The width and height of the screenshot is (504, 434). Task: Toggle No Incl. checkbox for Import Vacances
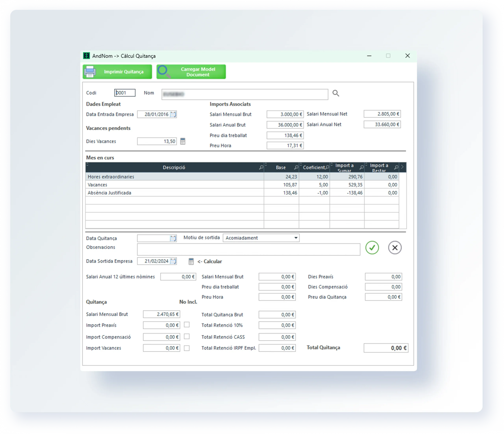click(187, 348)
